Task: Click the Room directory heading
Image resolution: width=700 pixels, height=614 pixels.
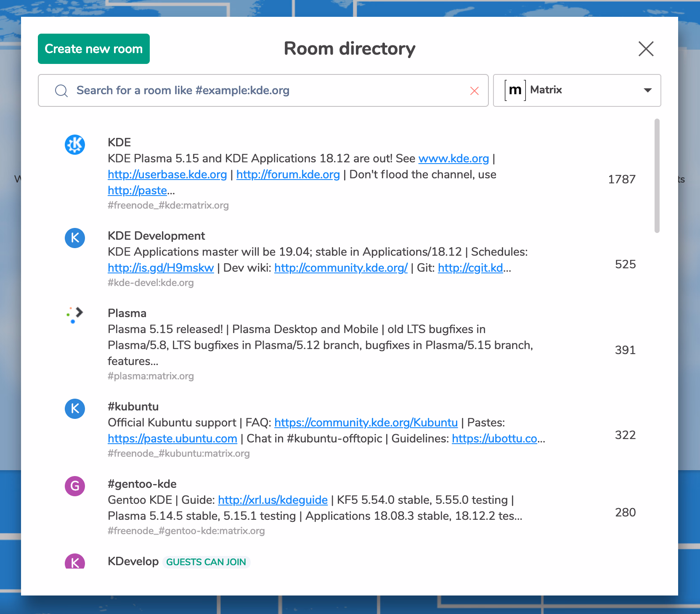Action: coord(350,49)
